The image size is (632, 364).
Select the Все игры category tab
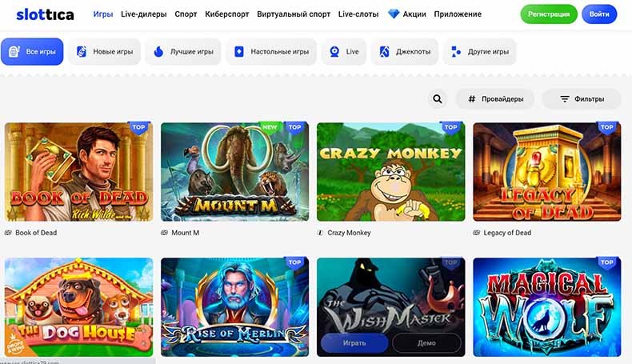pos(32,51)
